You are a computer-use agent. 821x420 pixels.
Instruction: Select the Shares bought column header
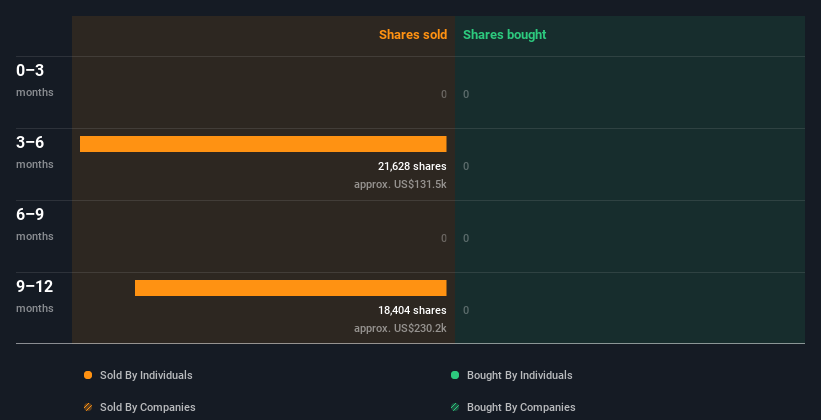[504, 35]
